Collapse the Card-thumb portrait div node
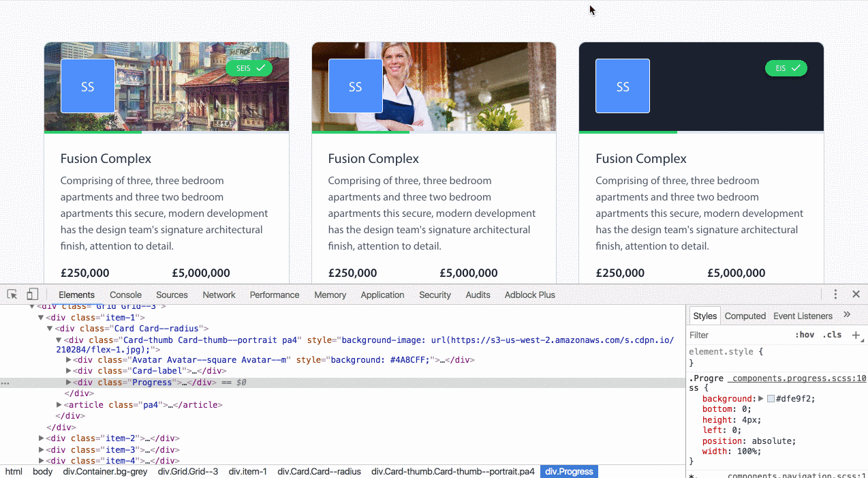Image resolution: width=868 pixels, height=478 pixels. coord(59,340)
